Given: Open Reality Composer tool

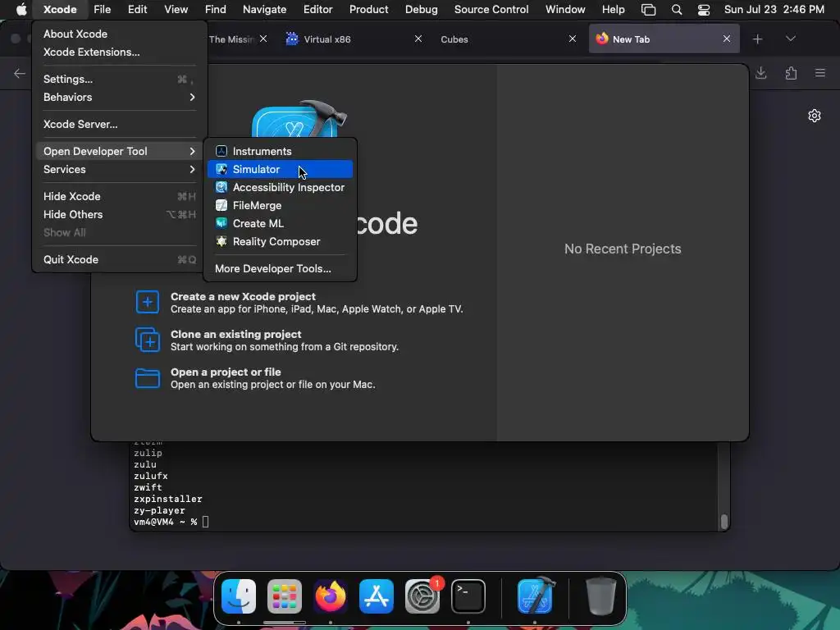Looking at the screenshot, I should 280,242.
